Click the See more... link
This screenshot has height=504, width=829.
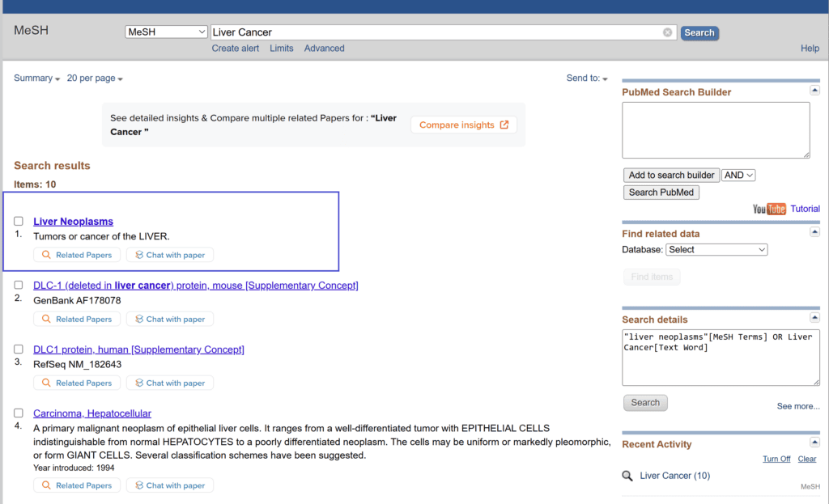click(x=797, y=406)
